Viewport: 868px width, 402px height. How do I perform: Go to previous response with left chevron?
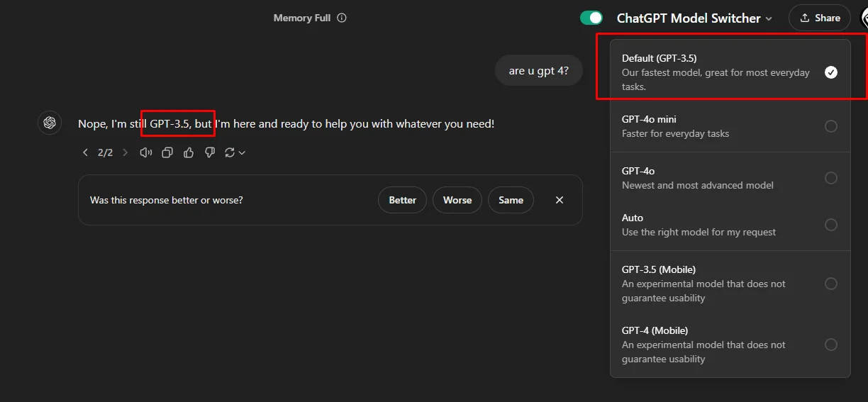[86, 152]
